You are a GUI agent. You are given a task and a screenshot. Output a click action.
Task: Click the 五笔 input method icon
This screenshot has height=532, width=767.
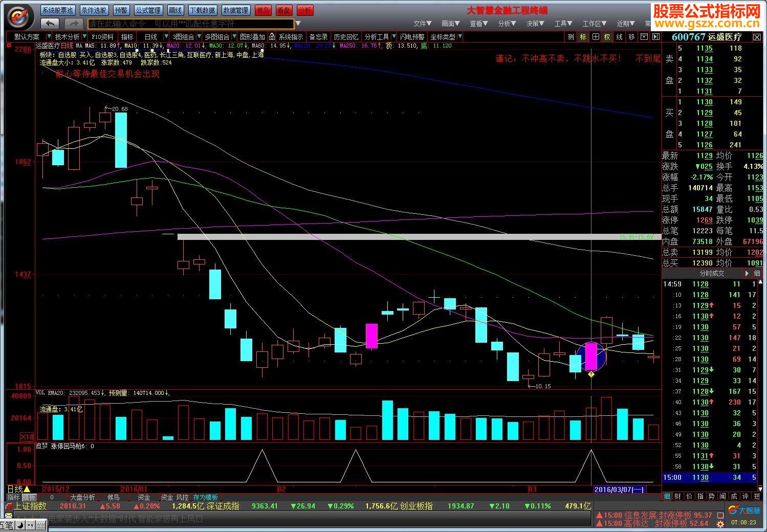7,525
